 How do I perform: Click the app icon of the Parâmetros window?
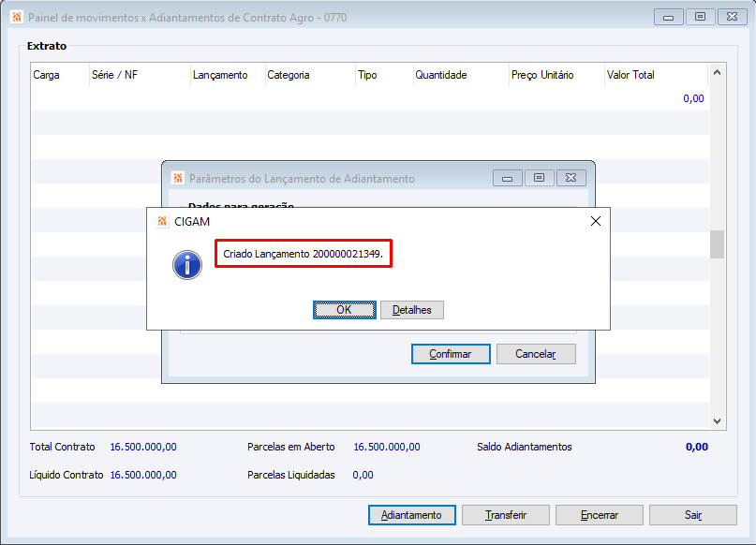(x=178, y=178)
